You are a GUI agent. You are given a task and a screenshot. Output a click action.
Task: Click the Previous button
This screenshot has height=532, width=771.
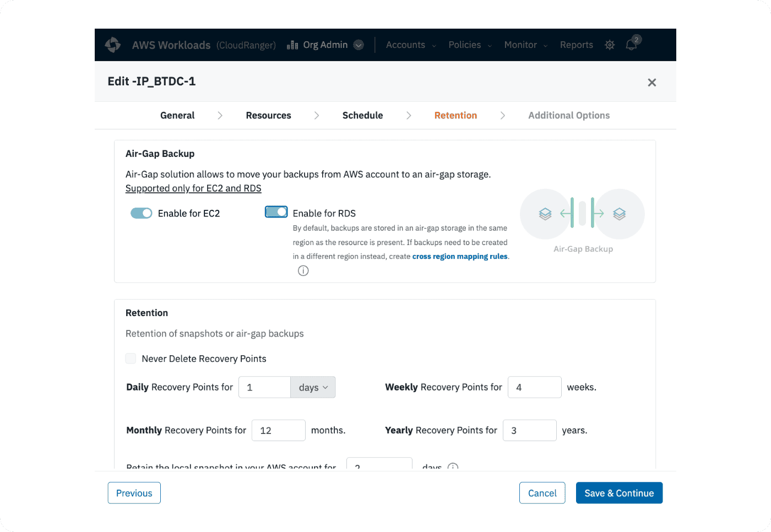pos(134,493)
